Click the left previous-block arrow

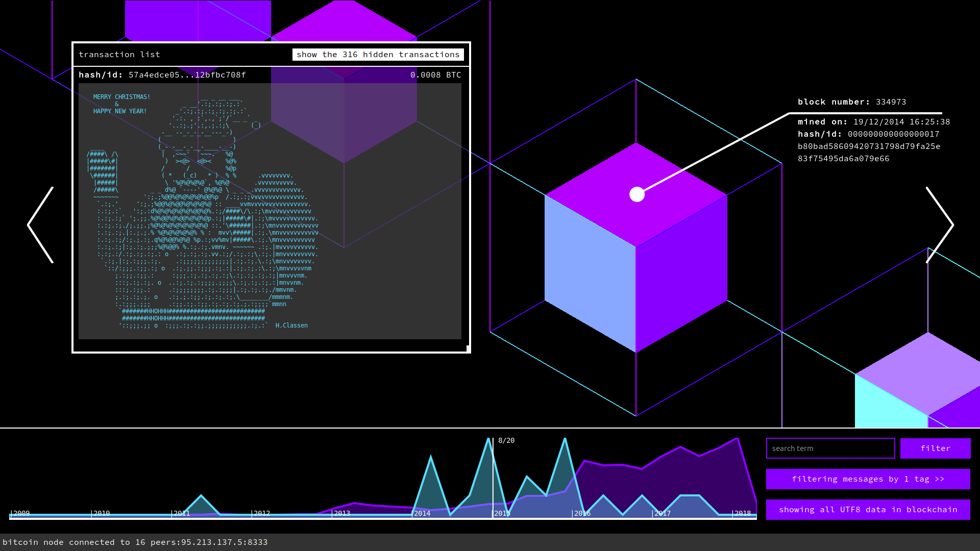(41, 225)
